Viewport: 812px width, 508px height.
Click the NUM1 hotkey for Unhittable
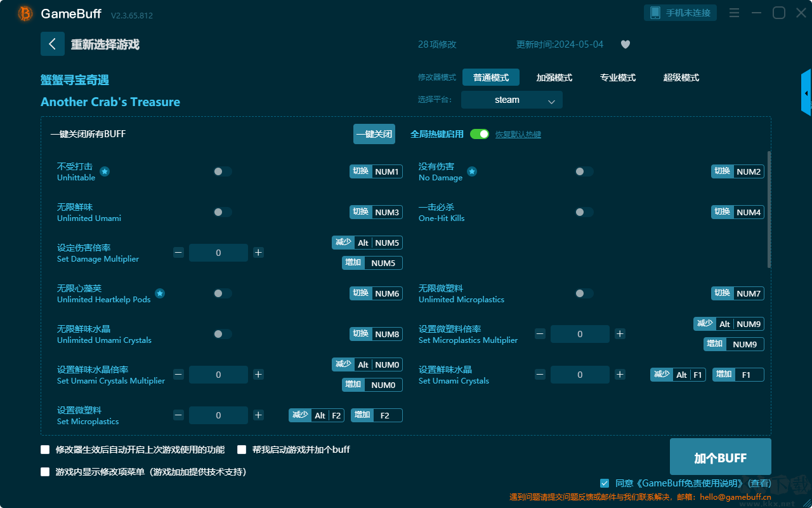[376, 171]
